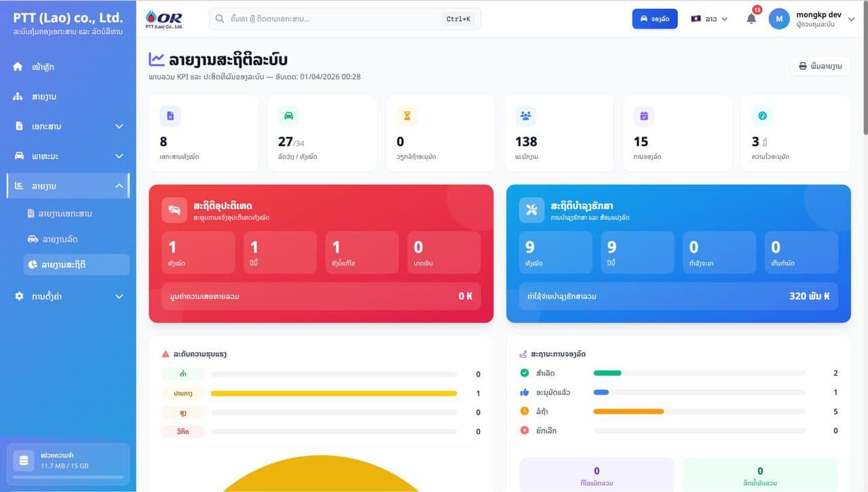The width and height of the screenshot is (868, 492).
Task: Click the database storage icon in the sidebar
Action: (x=24, y=461)
